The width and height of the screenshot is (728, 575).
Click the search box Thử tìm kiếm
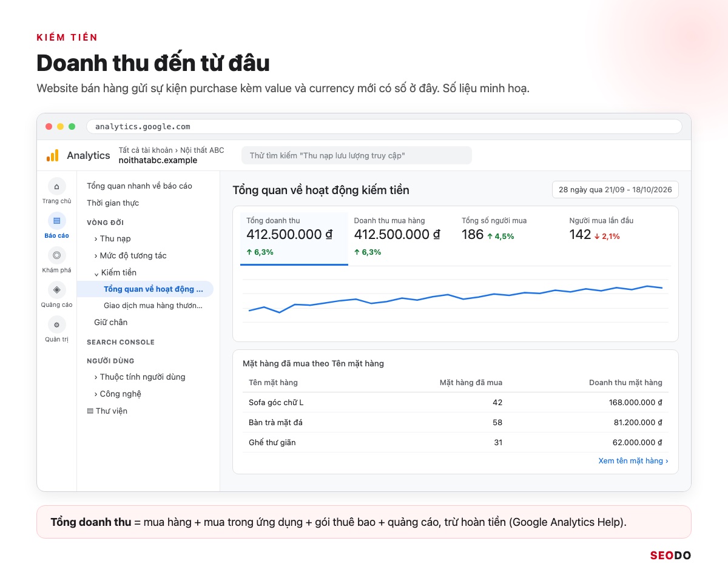[x=357, y=155]
